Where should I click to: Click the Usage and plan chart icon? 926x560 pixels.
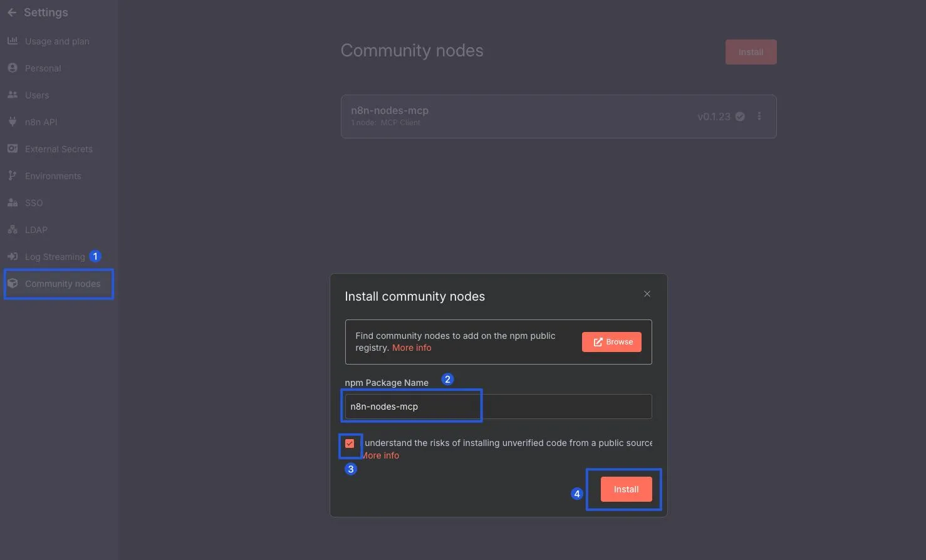(x=12, y=41)
